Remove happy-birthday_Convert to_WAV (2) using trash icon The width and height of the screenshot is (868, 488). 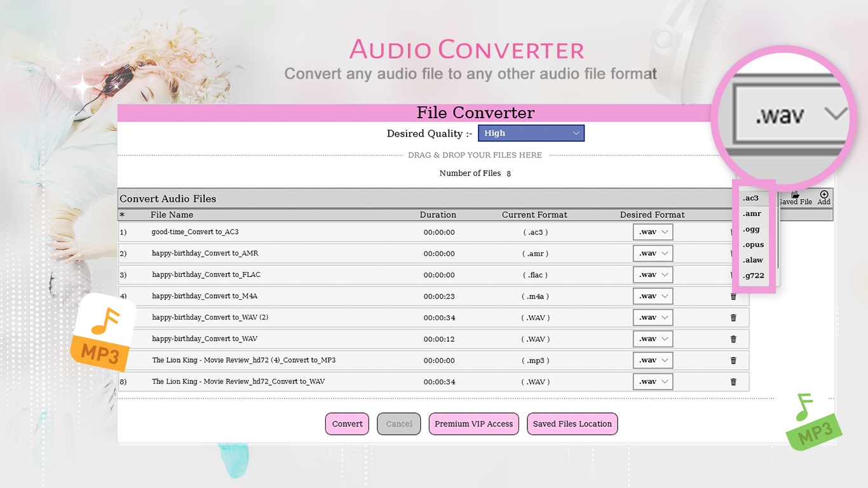(x=733, y=318)
